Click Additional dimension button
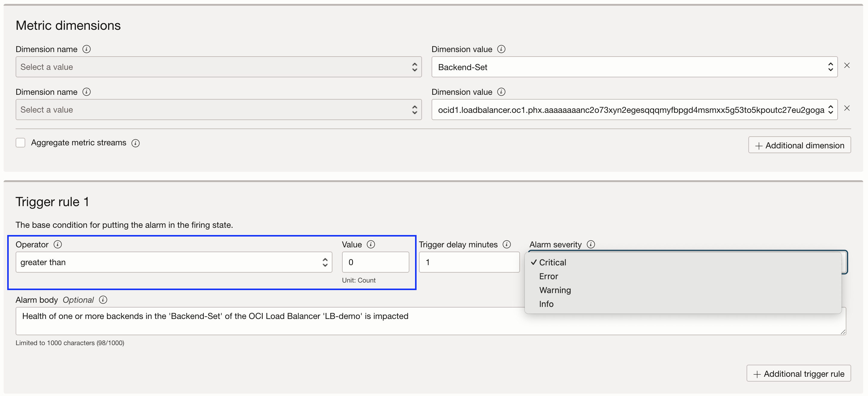868x396 pixels. [799, 145]
